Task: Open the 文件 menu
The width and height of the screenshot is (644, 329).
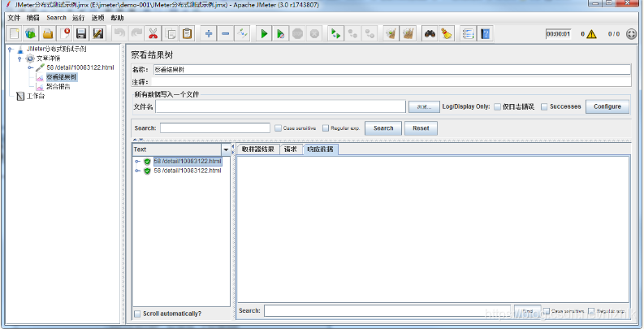Action: (x=14, y=18)
